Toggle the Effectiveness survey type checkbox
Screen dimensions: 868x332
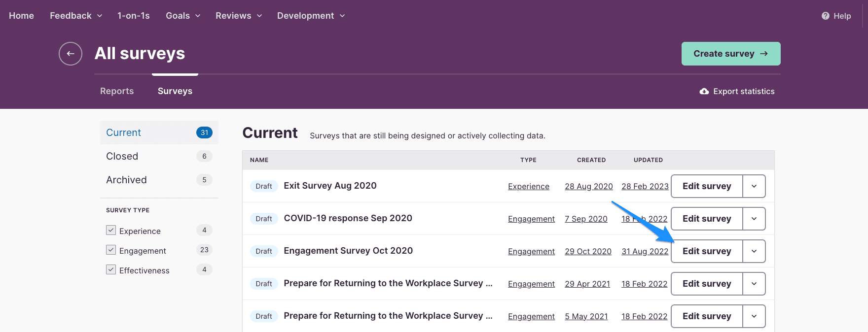point(111,269)
